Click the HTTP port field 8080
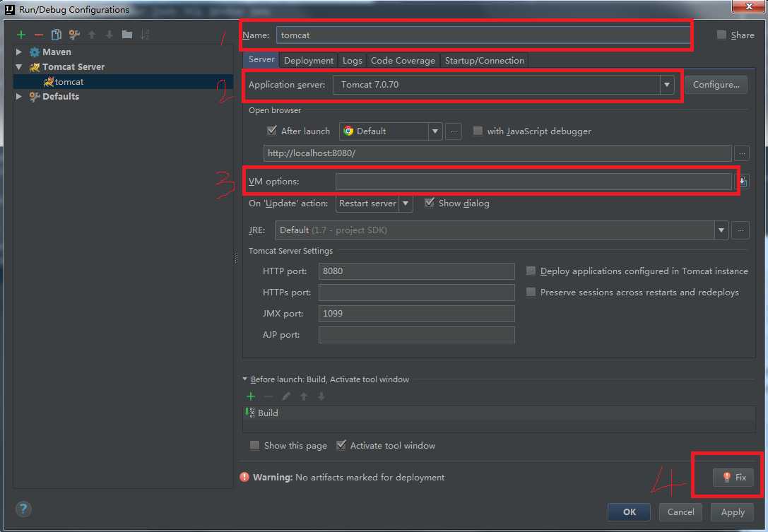768x532 pixels. pyautogui.click(x=416, y=271)
